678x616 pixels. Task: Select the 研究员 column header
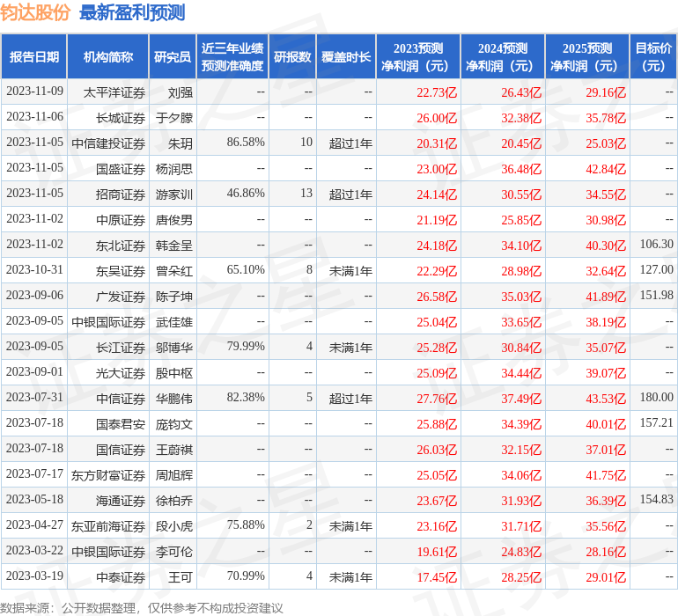173,56
